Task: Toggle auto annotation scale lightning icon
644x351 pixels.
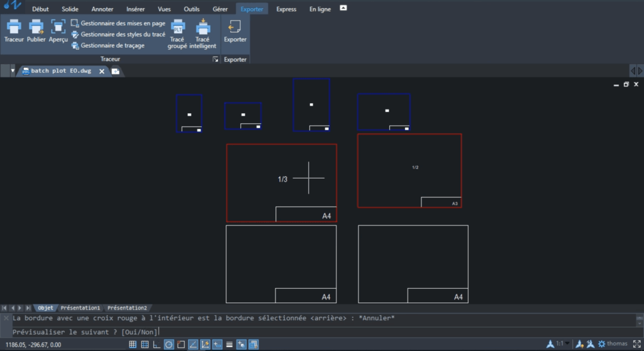Action: 591,344
